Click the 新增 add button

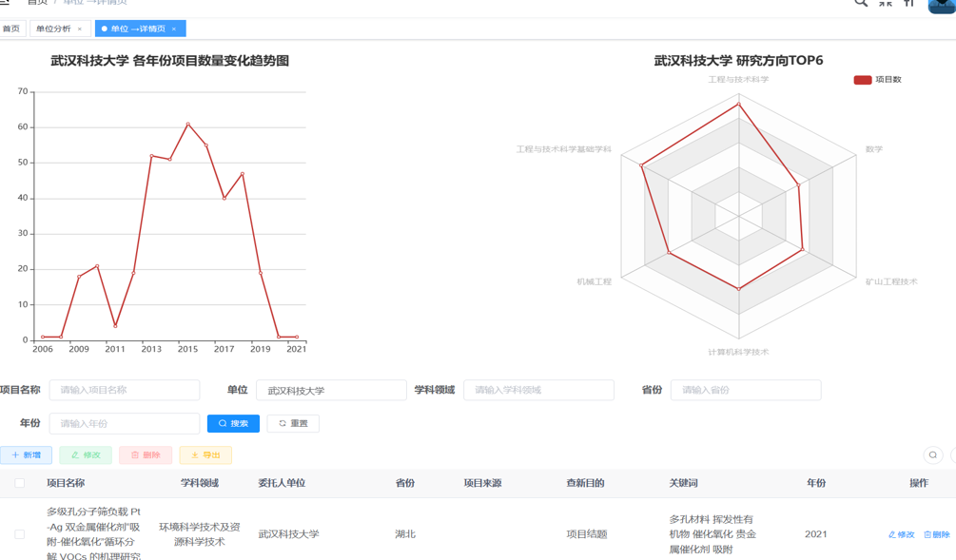click(x=27, y=455)
